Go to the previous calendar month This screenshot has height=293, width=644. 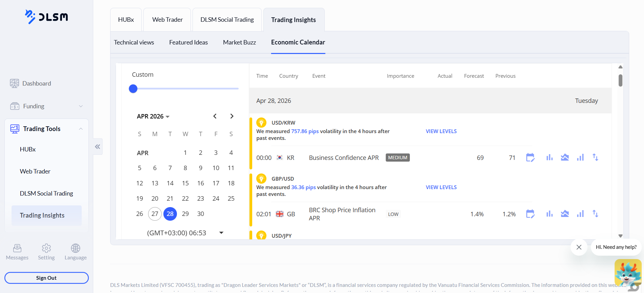(215, 116)
